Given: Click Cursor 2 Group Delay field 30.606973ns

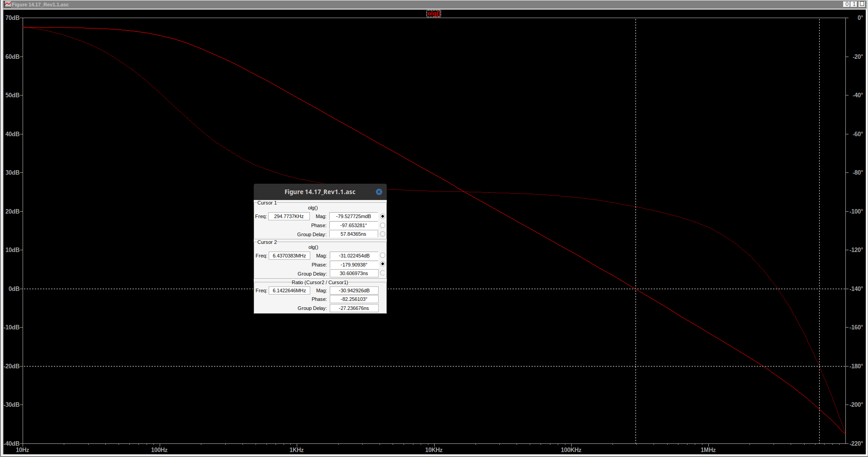Looking at the screenshot, I should pyautogui.click(x=354, y=273).
